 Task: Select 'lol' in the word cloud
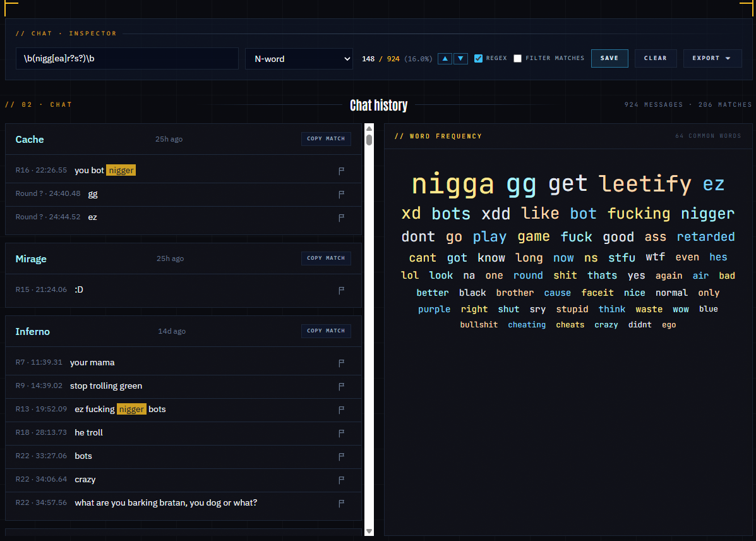(x=410, y=275)
